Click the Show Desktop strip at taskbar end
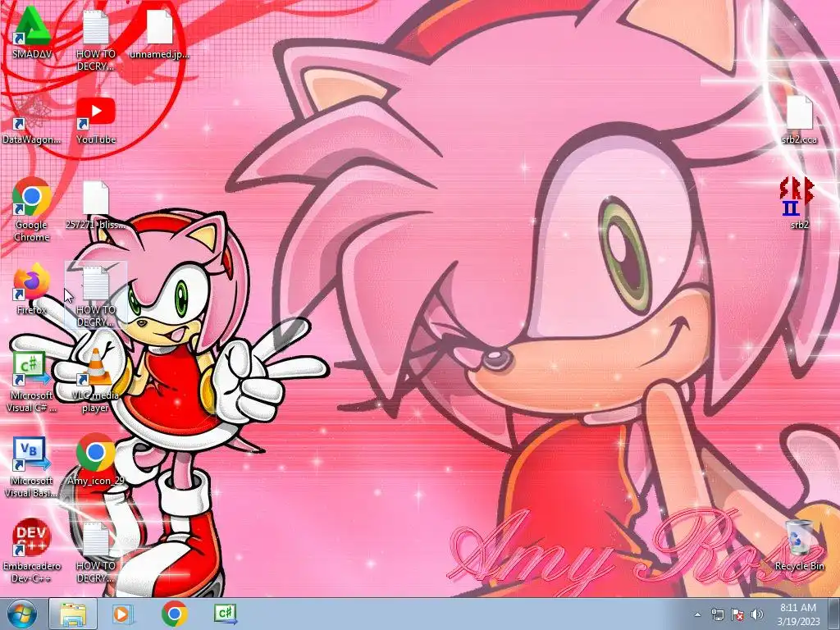The height and width of the screenshot is (630, 840). (x=834, y=614)
